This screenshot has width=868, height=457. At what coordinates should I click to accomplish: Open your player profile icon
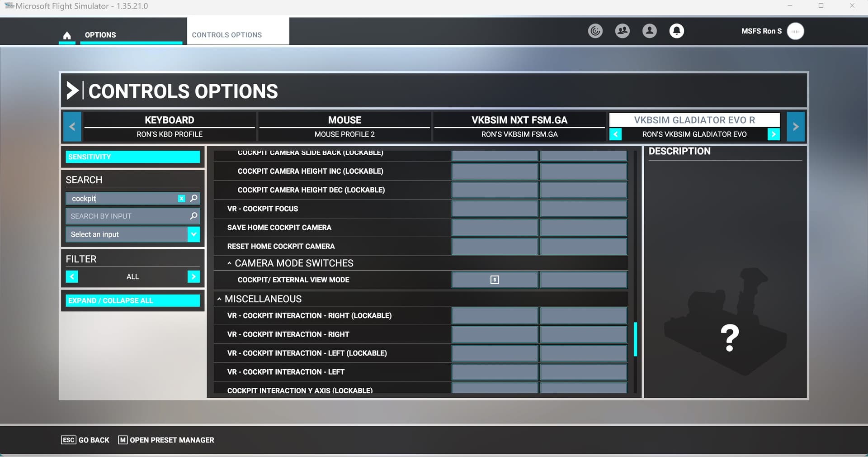tap(649, 31)
